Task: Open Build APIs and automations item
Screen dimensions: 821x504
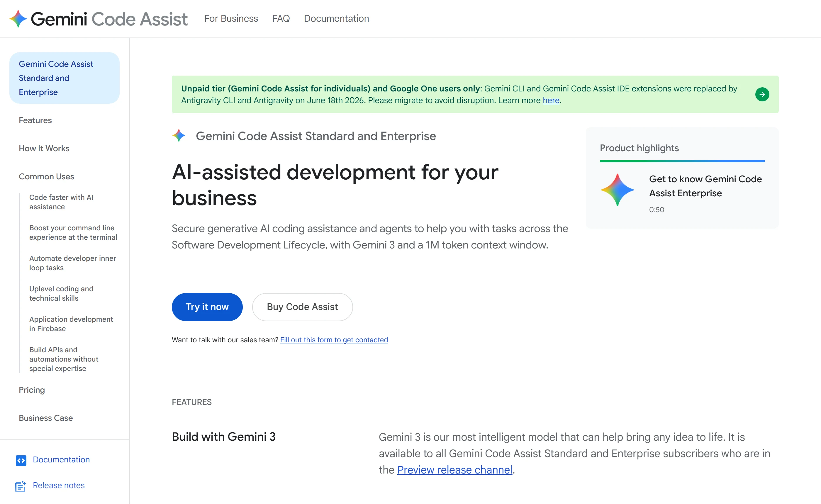Action: [64, 359]
